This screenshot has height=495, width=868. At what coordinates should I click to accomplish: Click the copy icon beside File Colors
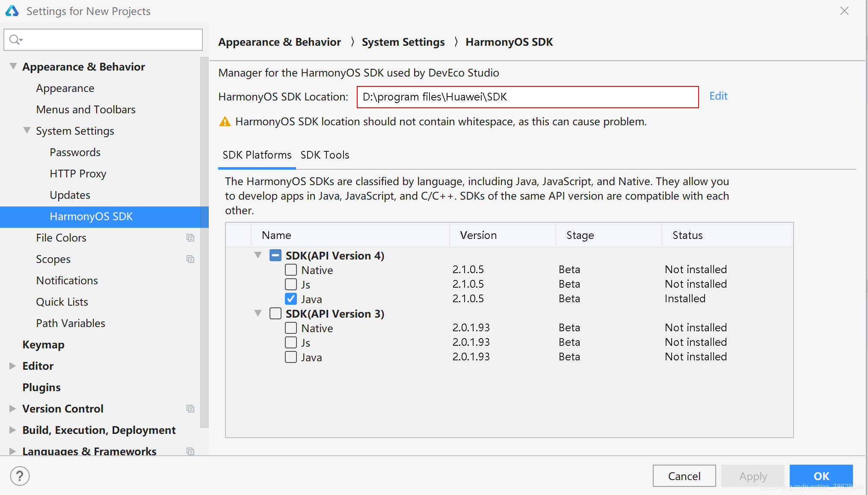click(x=190, y=238)
